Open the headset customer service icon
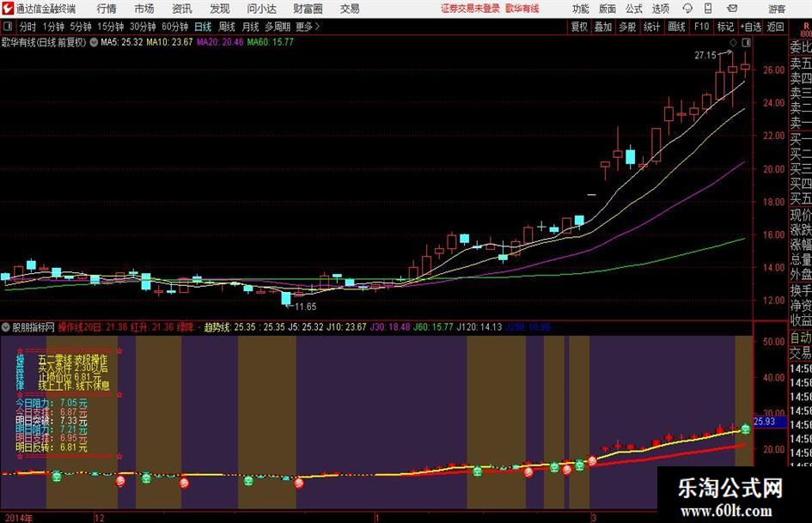 click(x=687, y=9)
